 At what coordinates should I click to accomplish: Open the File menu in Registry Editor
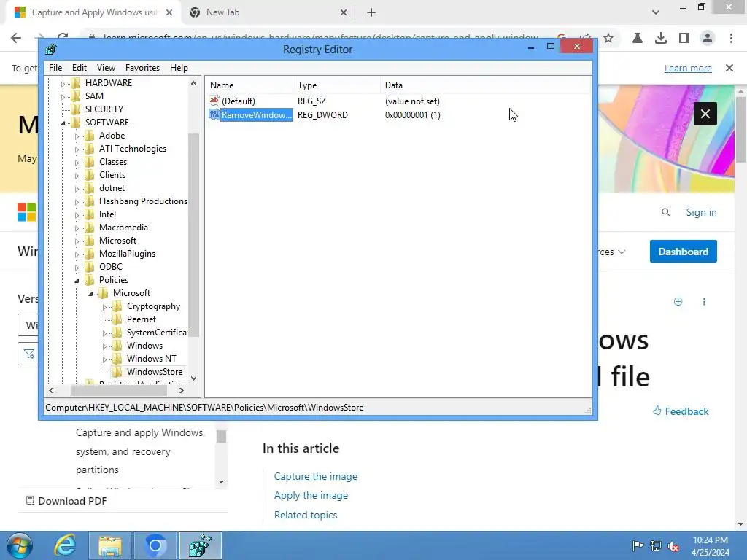[x=55, y=68]
